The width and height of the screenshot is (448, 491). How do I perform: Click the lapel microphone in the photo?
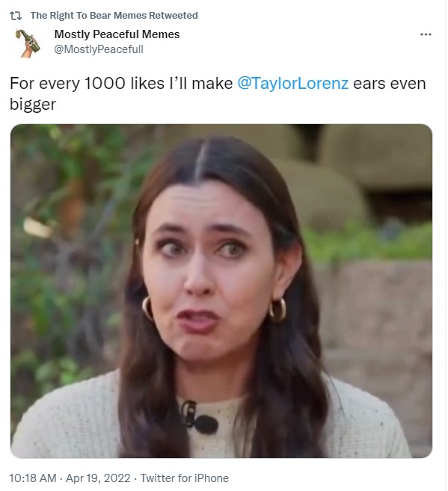200,418
